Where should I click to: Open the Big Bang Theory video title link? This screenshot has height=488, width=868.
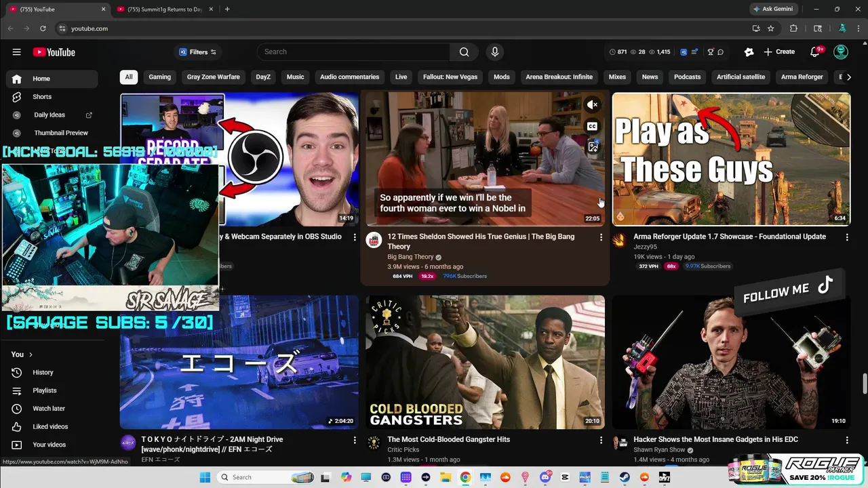(x=481, y=241)
